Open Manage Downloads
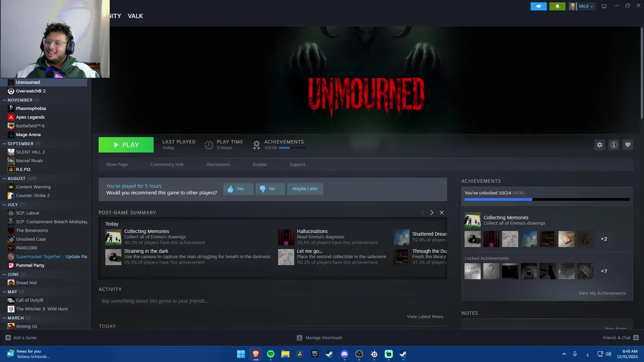This screenshot has height=362, width=644. (319, 338)
